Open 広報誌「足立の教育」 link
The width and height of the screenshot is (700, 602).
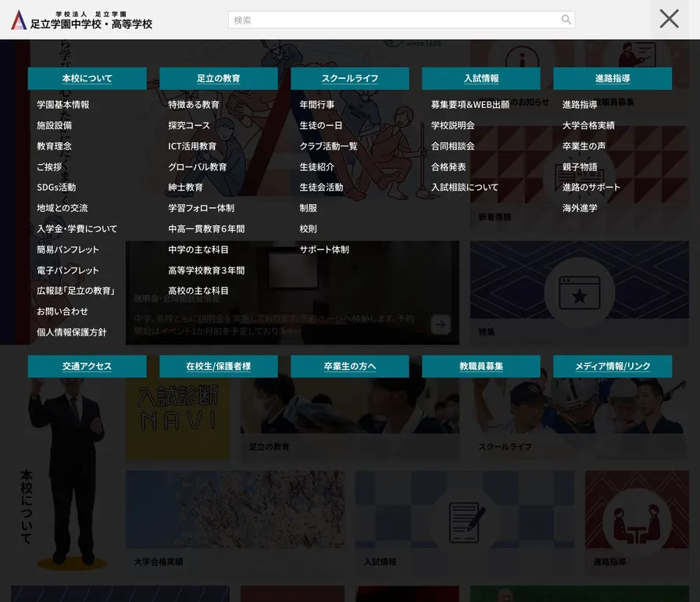76,291
